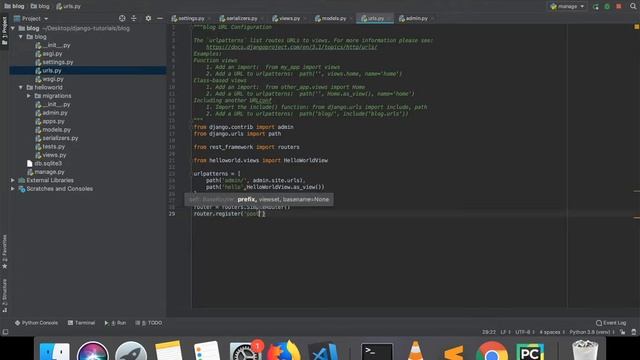This screenshot has width=640, height=360.
Task: Open Google Chrome from the dock
Action: coord(492,351)
